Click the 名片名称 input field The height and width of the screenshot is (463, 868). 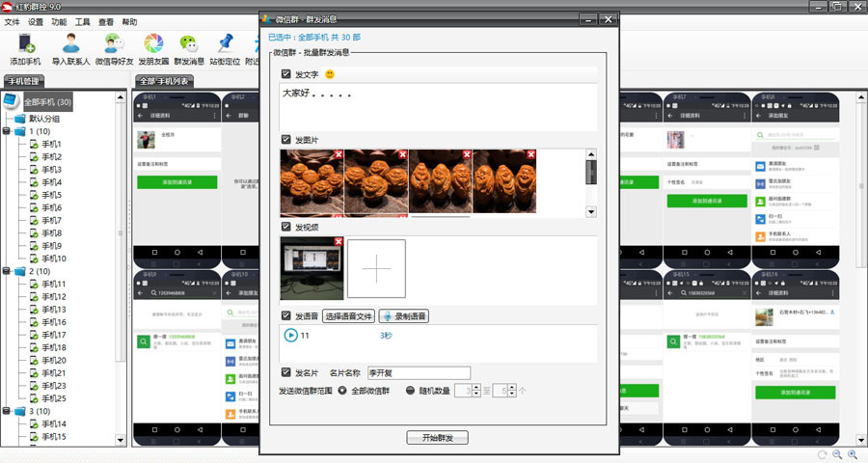point(420,372)
